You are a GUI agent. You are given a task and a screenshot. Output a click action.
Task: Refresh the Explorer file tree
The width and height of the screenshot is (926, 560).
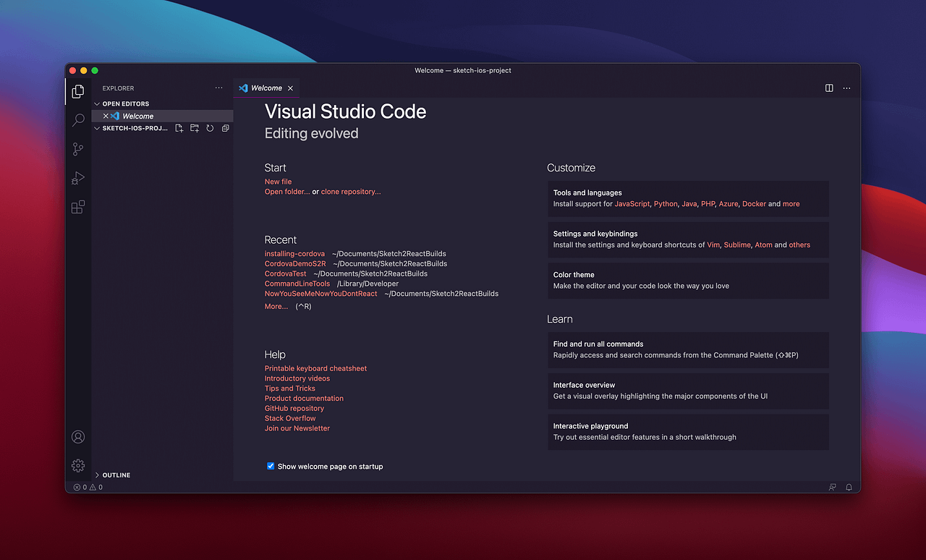click(210, 128)
